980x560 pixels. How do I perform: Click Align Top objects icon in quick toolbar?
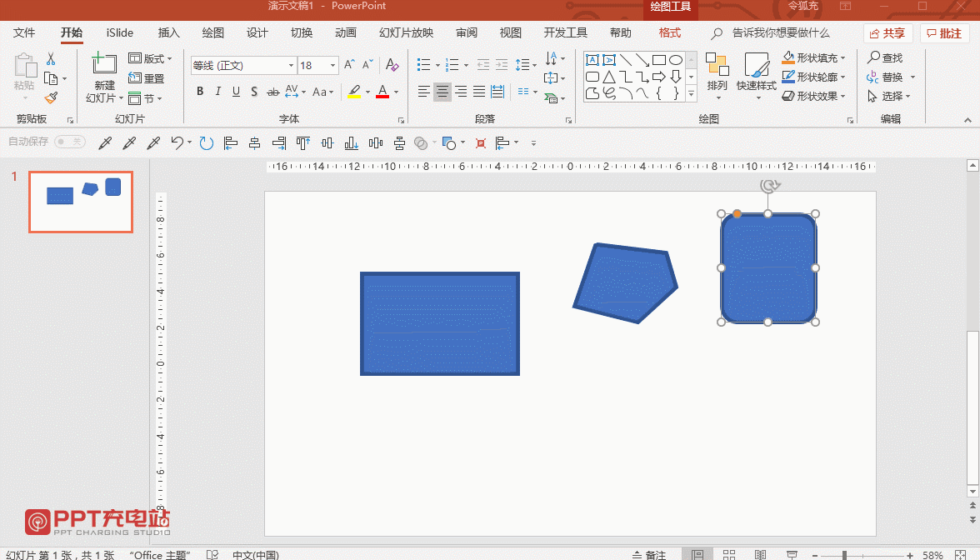tap(303, 143)
